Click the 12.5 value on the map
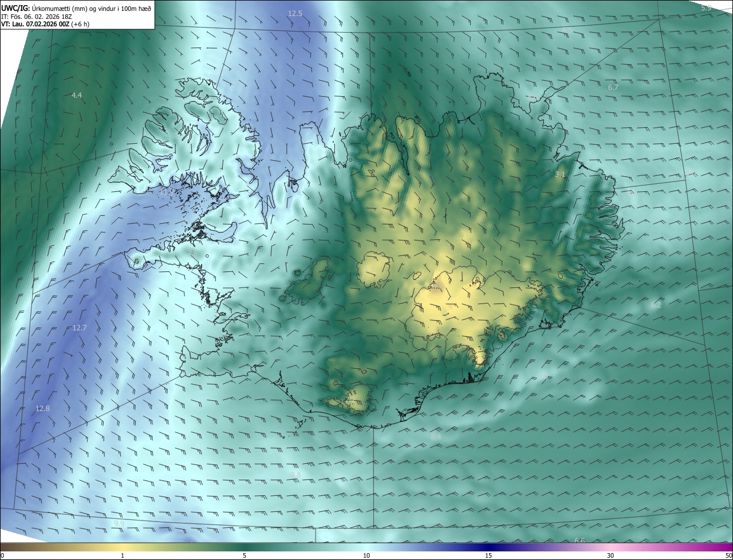 [295, 13]
